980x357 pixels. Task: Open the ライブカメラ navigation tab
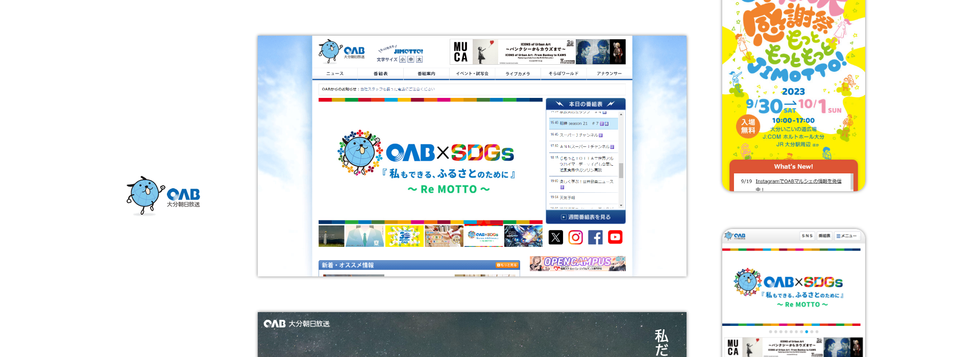pos(518,74)
